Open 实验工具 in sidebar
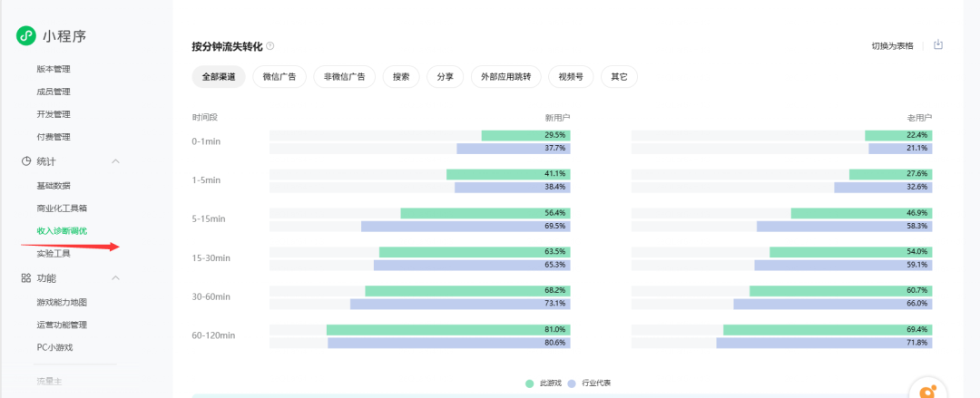The image size is (980, 398). (x=54, y=254)
